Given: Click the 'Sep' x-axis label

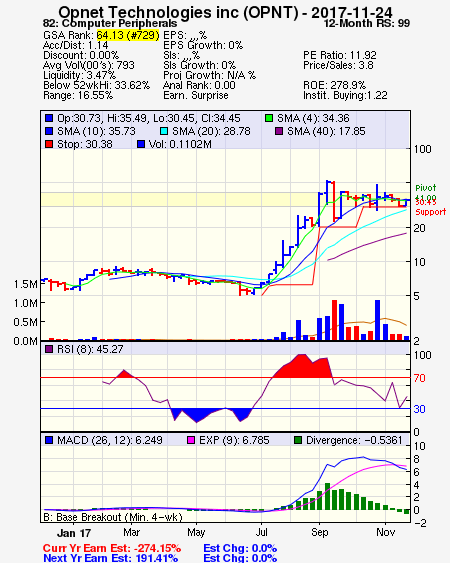Looking at the screenshot, I should point(320,532).
